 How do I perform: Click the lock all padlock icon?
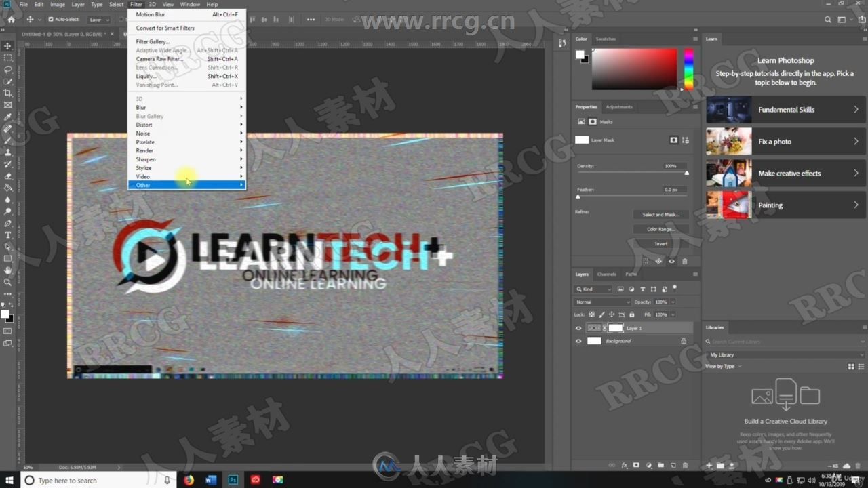coord(632,314)
